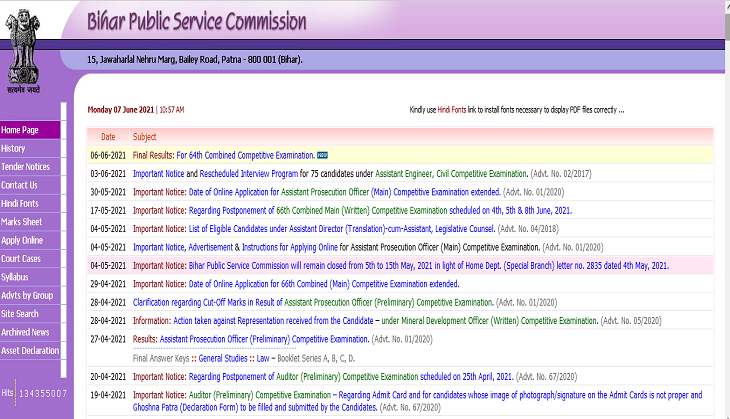The width and height of the screenshot is (730, 419).
Task: Click the Date column header
Action: pyautogui.click(x=108, y=137)
